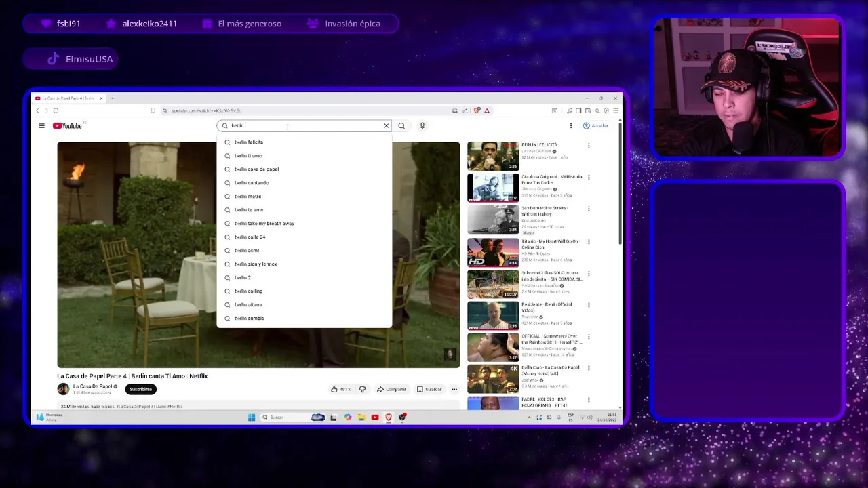Like the video with thumbs up 481 k
Image resolution: width=868 pixels, height=488 pixels.
(341, 389)
